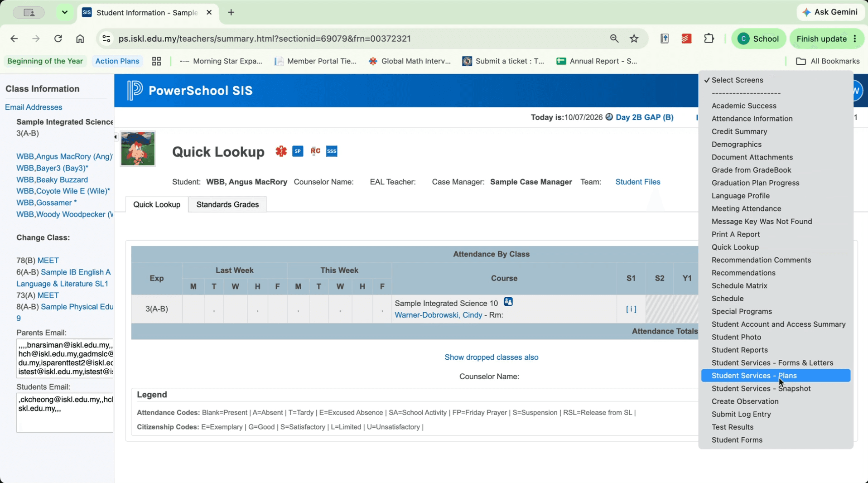Viewport: 868px width, 483px height.
Task: Open a new browser tab with plus
Action: [231, 12]
